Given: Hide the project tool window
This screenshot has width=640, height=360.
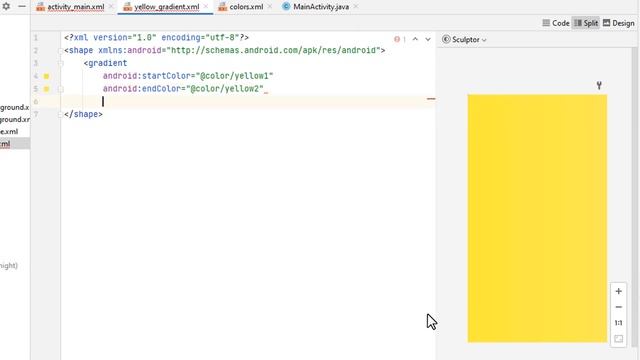Looking at the screenshot, I should pos(22,7).
